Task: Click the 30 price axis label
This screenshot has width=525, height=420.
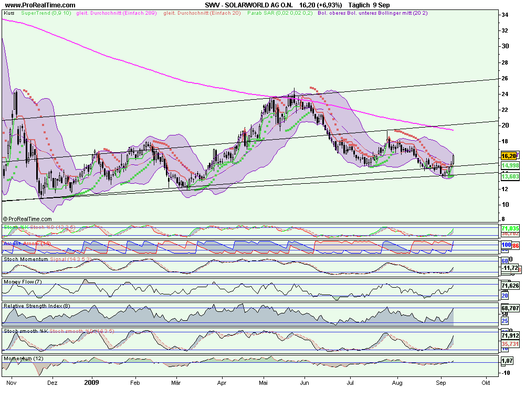Action: tap(505, 46)
